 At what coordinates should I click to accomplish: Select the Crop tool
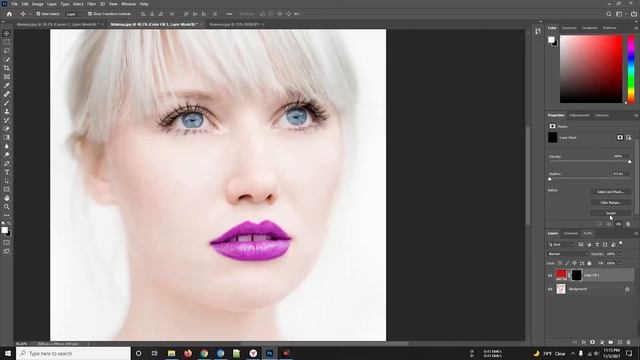7,68
